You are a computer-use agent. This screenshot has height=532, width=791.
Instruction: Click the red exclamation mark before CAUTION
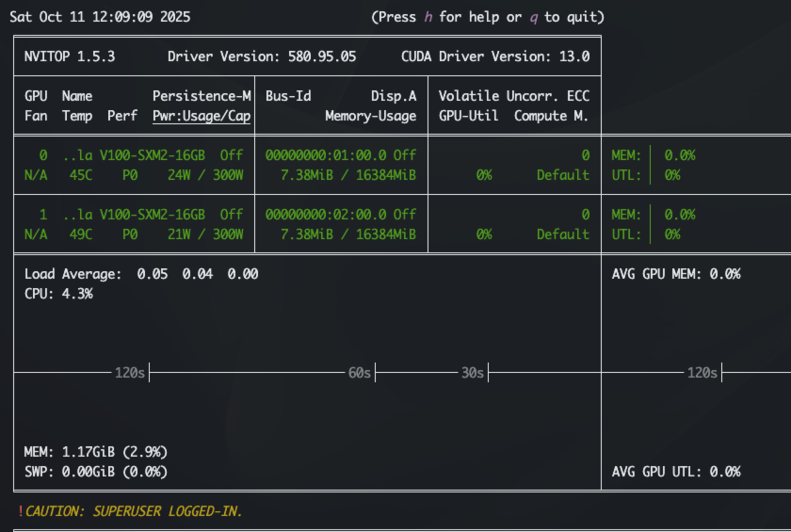[21, 511]
